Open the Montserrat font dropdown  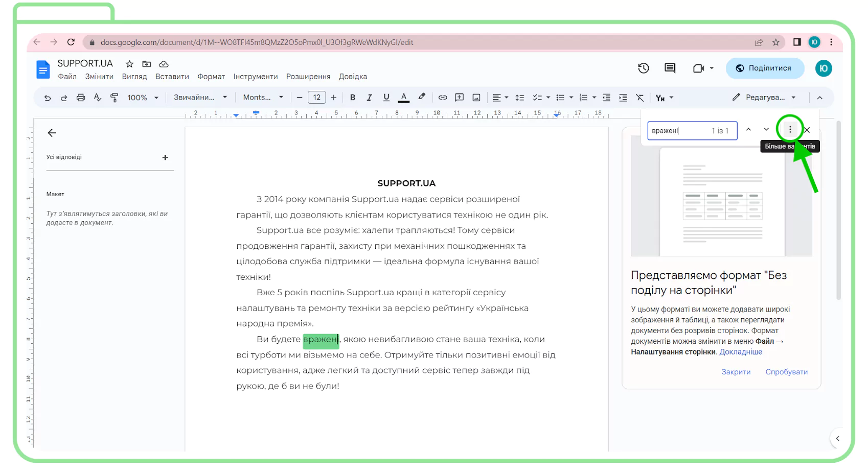pyautogui.click(x=263, y=98)
